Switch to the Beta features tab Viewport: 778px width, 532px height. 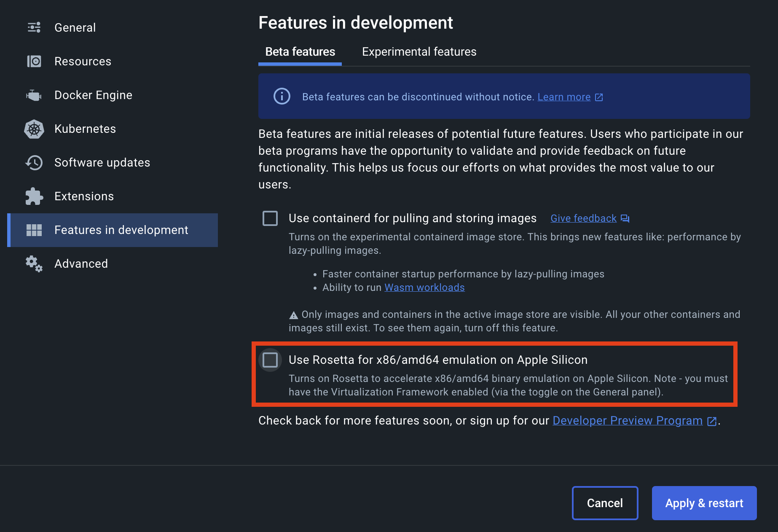[300, 52]
